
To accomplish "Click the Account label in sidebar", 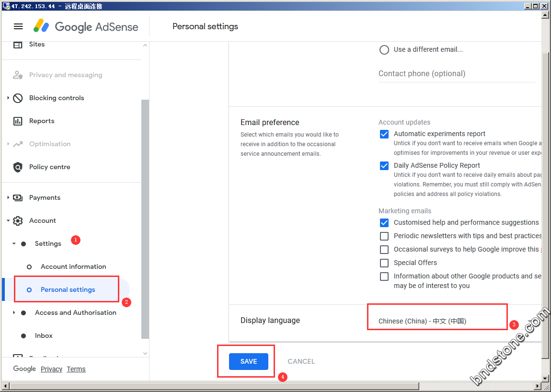I will (x=43, y=221).
